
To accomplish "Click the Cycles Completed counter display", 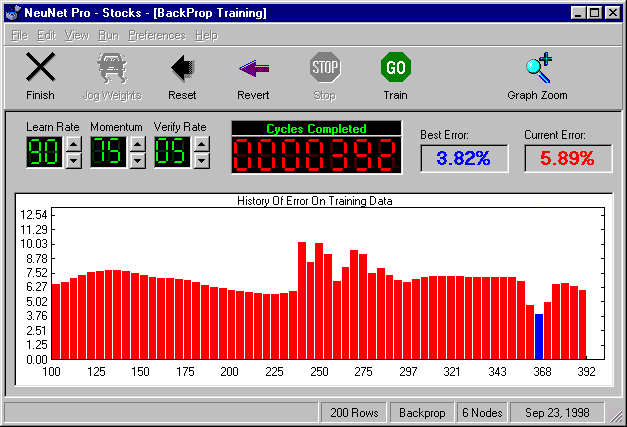I will tap(316, 155).
